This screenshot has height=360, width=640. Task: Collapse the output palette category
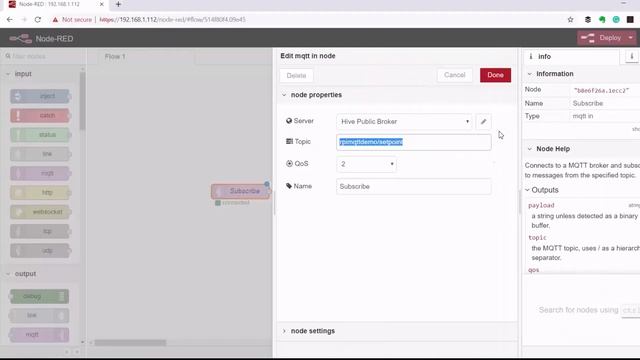21,274
